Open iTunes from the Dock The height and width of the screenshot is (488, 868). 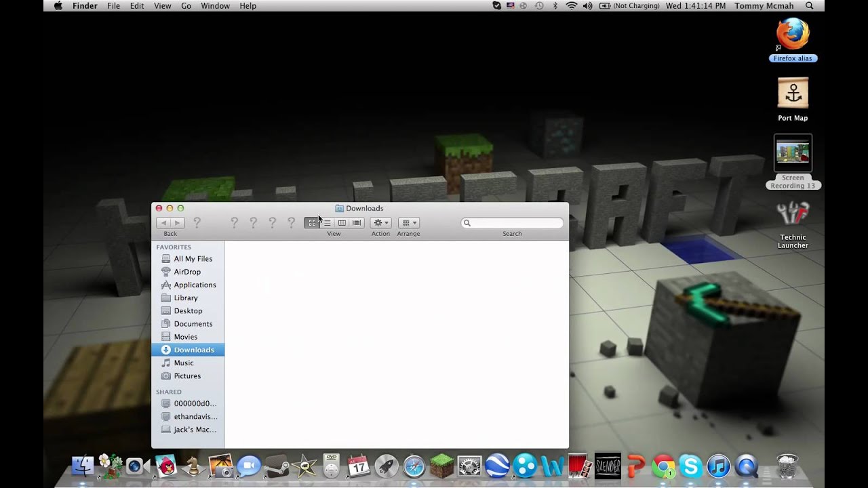click(x=718, y=466)
